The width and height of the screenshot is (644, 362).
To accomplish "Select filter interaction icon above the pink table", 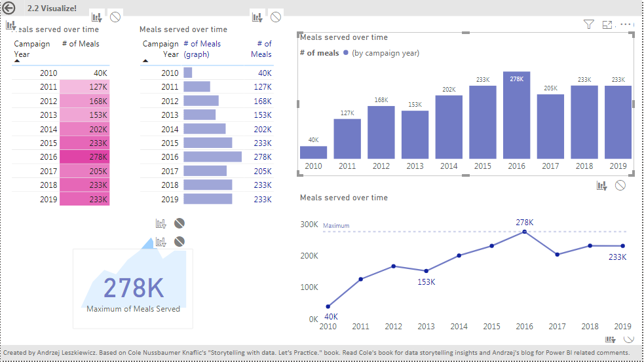I will [x=97, y=17].
